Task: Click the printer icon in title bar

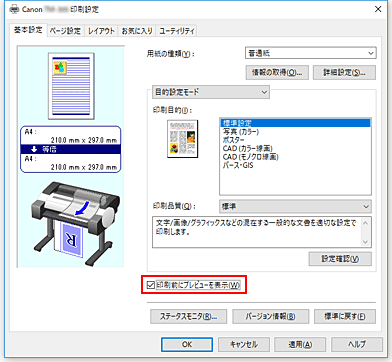Action: point(15,9)
